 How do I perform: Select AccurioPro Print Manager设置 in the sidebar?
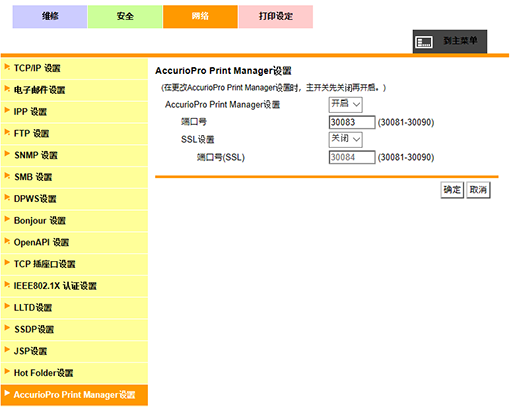point(74,395)
